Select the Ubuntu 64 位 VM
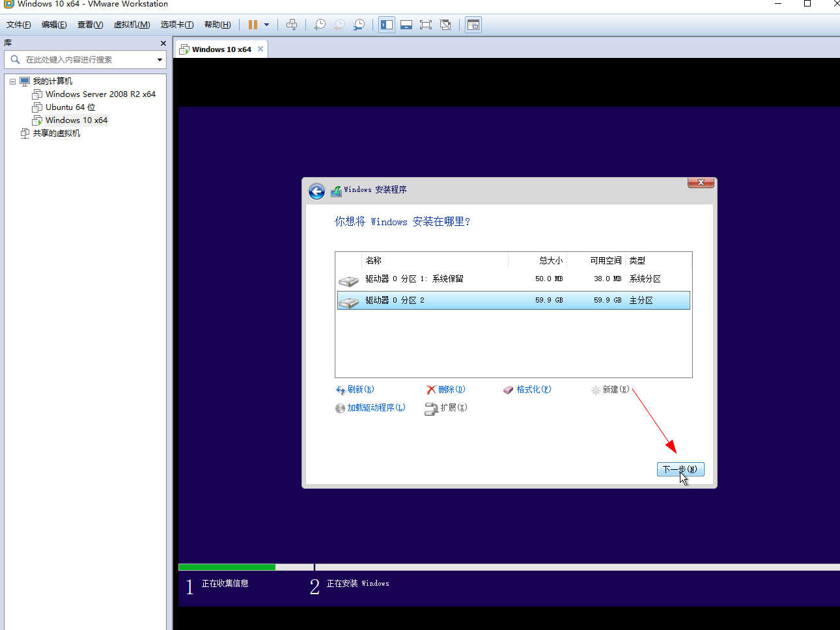 (70, 107)
